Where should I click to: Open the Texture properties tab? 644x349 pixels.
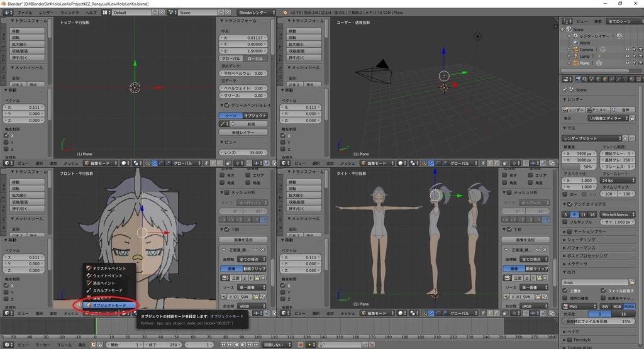(x=638, y=79)
